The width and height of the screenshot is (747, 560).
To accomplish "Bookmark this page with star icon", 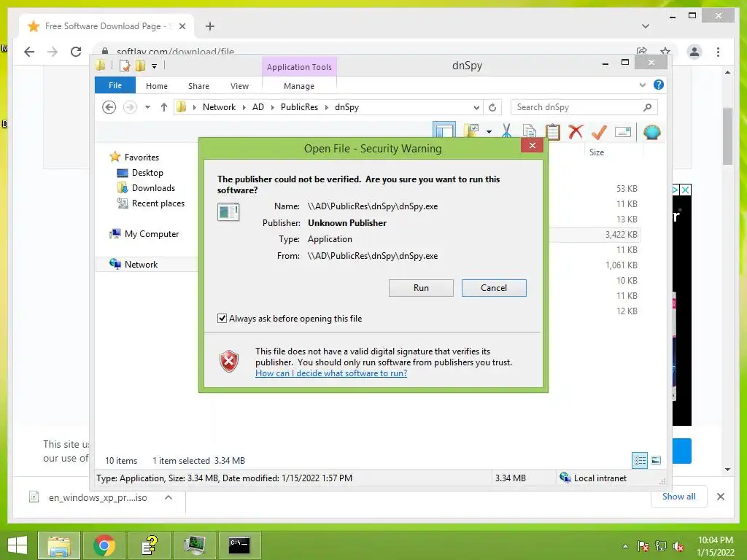I will pos(665,51).
